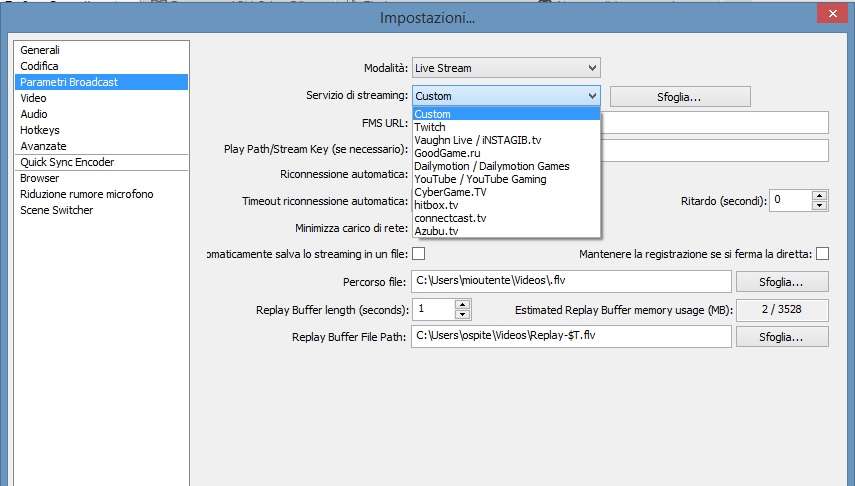Choose YouTube / YouTube Gaming option
The width and height of the screenshot is (855, 486).
click(x=480, y=179)
